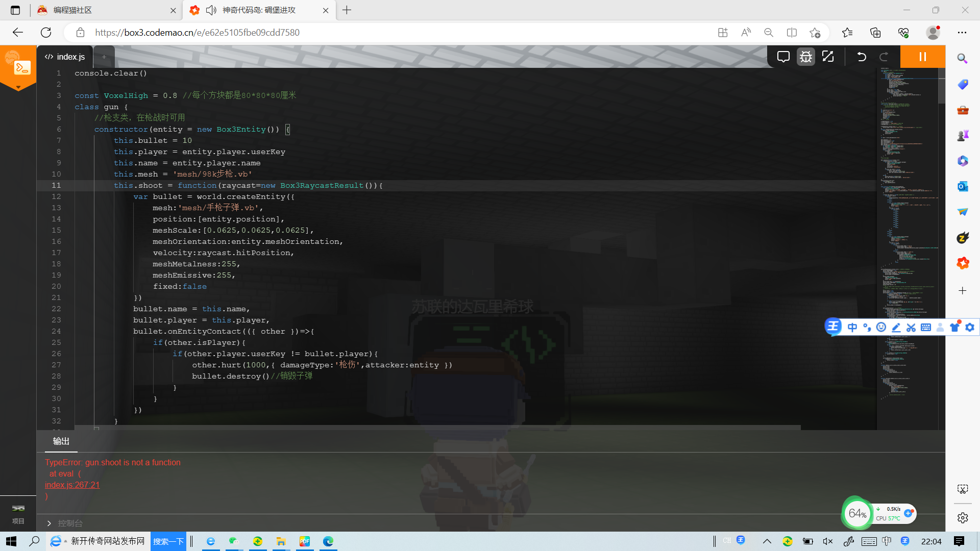
Task: Open the browser Settings and more menu
Action: click(x=962, y=33)
